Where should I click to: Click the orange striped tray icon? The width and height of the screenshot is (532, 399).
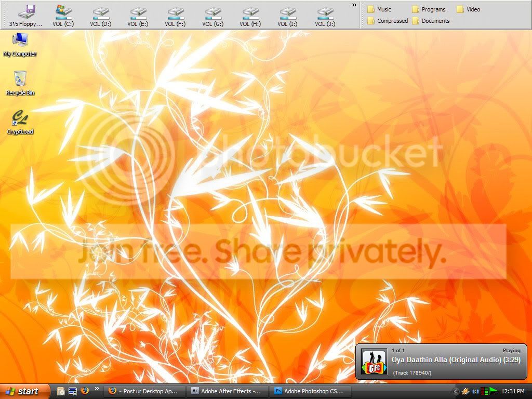pos(465,392)
